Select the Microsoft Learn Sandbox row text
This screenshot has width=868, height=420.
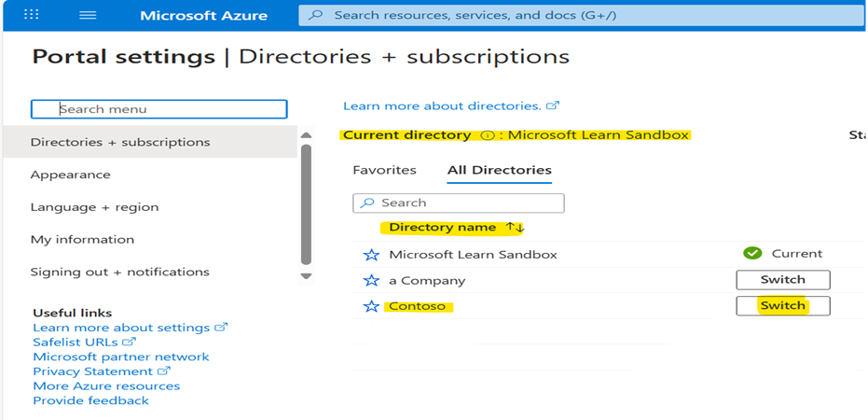click(473, 255)
